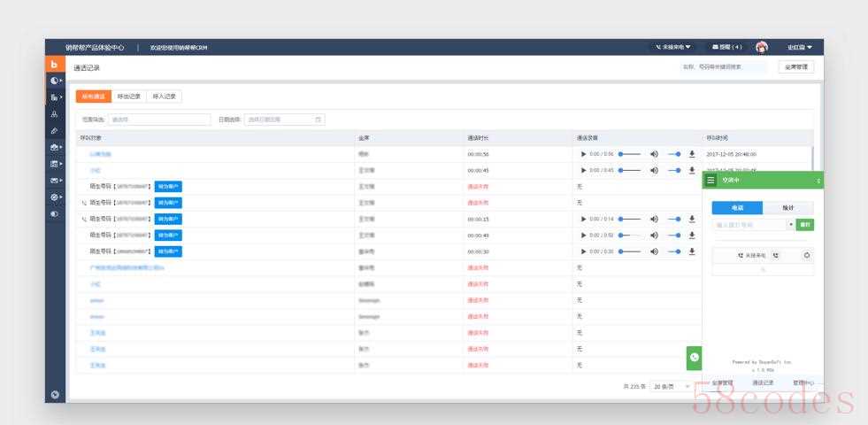This screenshot has height=425, width=868.
Task: Open the 提醒 (4) envelope notifications
Action: coord(726,47)
